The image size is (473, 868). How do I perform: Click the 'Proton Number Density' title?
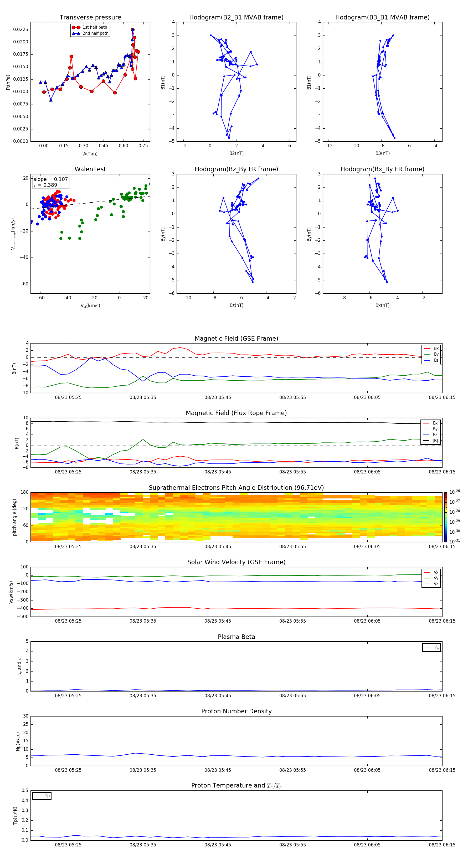click(x=236, y=711)
